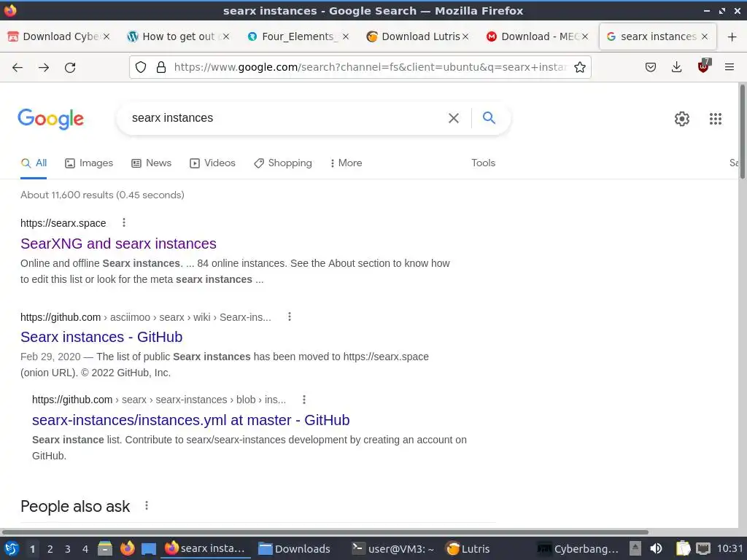Switch to the user@VM3 terminal window
This screenshot has height=560, width=747.
[393, 548]
